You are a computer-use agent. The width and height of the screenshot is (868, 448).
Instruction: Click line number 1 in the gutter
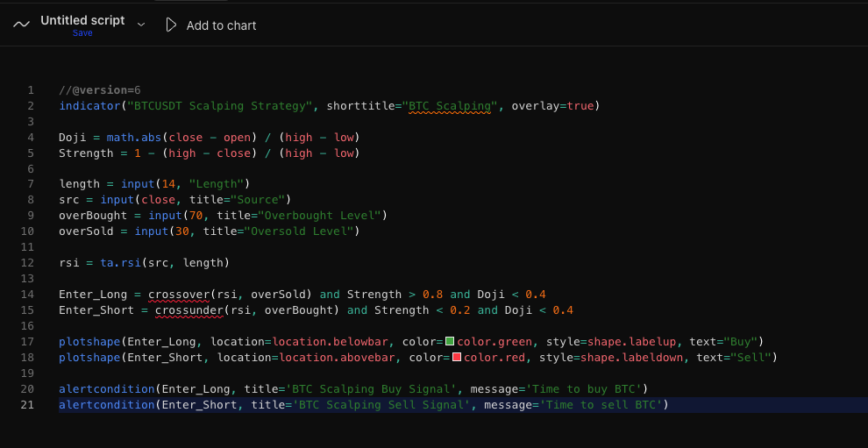(31, 89)
